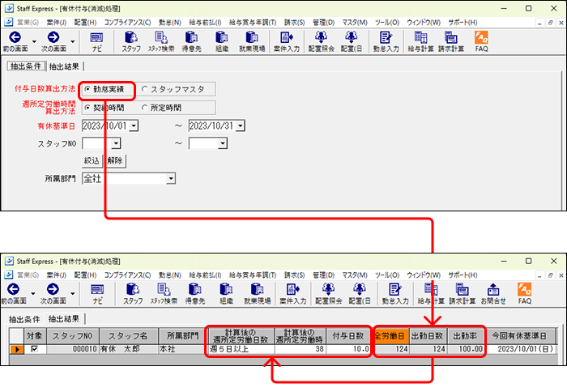
Task: Open 次の画面 history arrow in the bottom window
Action: [x=73, y=294]
